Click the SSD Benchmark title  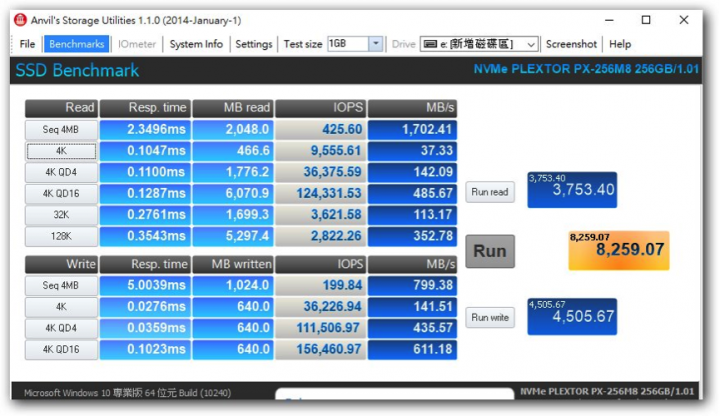[77, 70]
